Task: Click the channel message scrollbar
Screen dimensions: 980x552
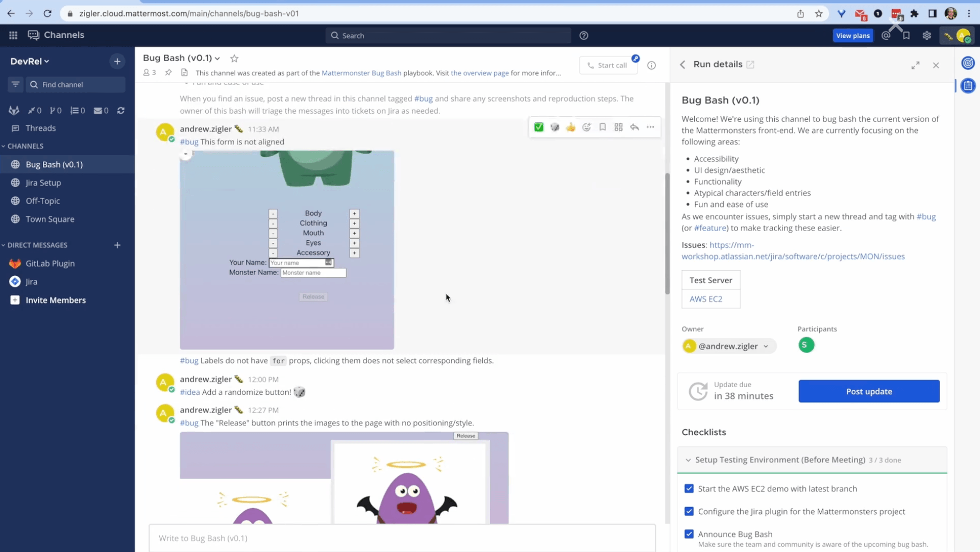Action: click(x=667, y=234)
